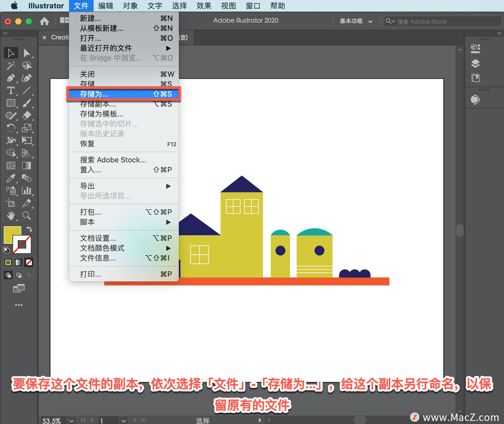504x424 pixels.
Task: Click the yellow Fill color swatch
Action: [10, 233]
